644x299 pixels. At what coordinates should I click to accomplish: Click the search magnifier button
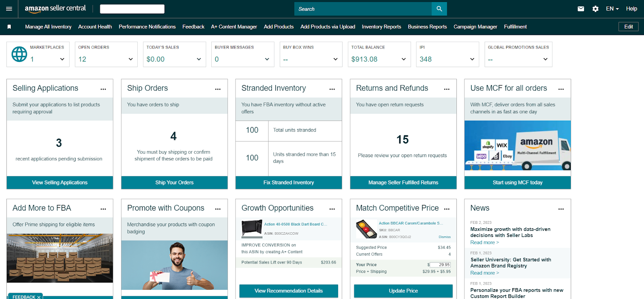tap(439, 9)
